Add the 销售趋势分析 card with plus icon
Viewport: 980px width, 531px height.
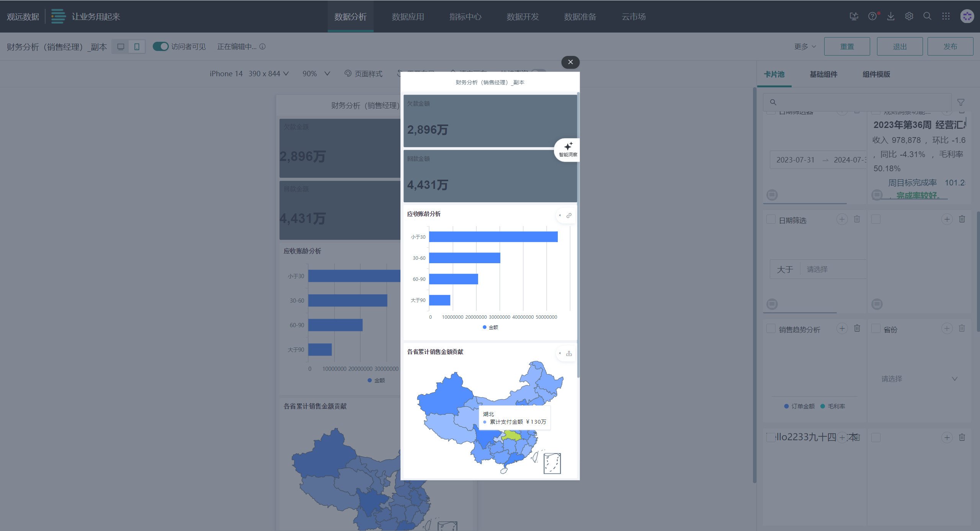(842, 328)
